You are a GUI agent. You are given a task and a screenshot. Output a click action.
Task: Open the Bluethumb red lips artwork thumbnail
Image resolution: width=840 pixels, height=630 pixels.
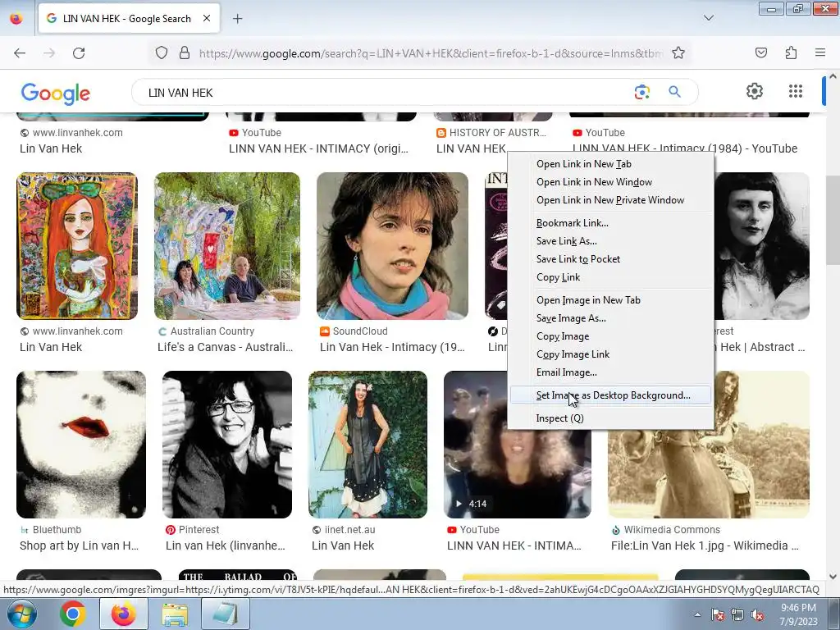pyautogui.click(x=81, y=445)
